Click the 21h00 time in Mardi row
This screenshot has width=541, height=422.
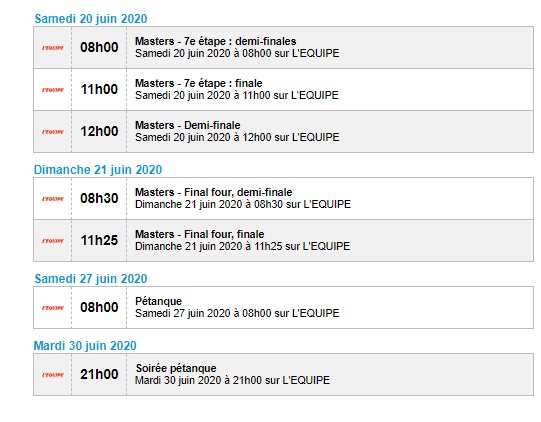click(x=99, y=374)
